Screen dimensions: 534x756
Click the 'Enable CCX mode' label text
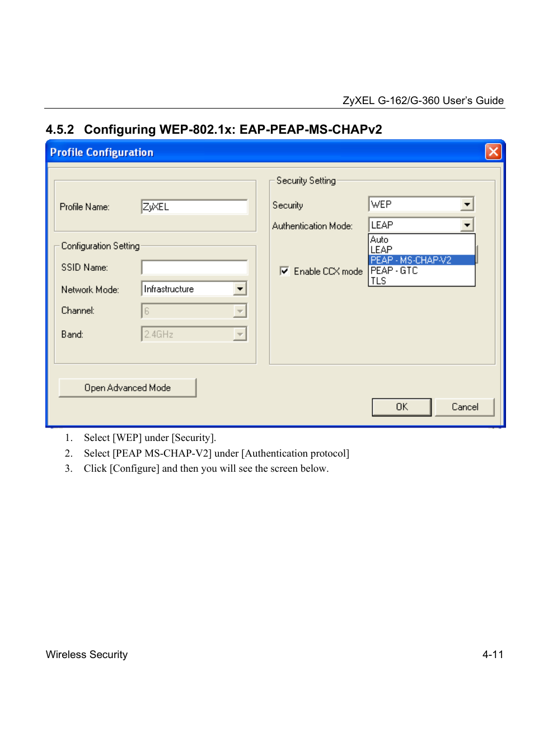(328, 271)
